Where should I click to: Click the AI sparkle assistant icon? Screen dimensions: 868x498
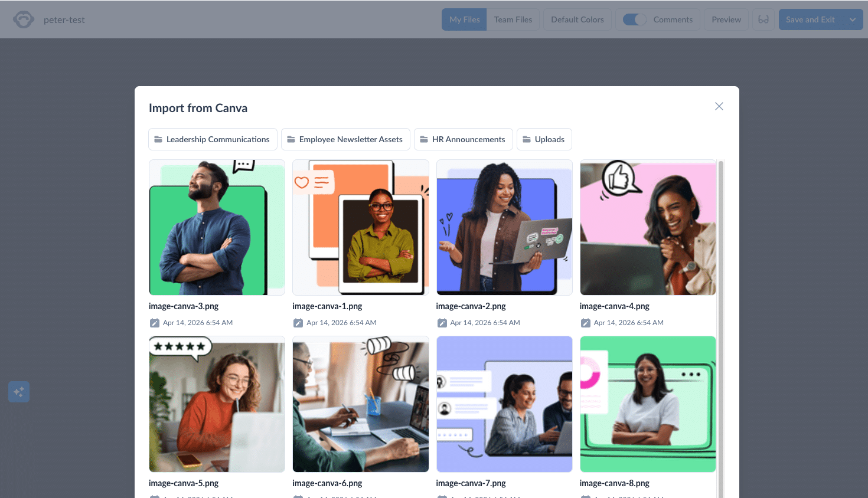19,392
